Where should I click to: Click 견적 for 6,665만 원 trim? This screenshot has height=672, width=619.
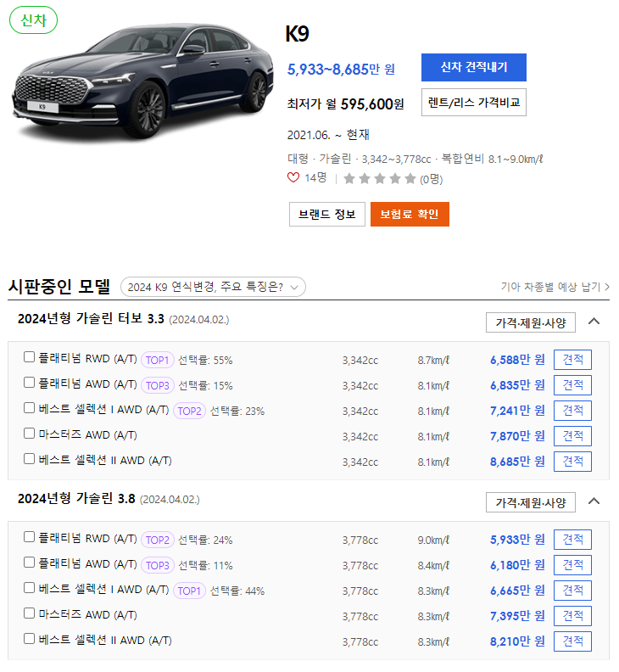pyautogui.click(x=572, y=591)
